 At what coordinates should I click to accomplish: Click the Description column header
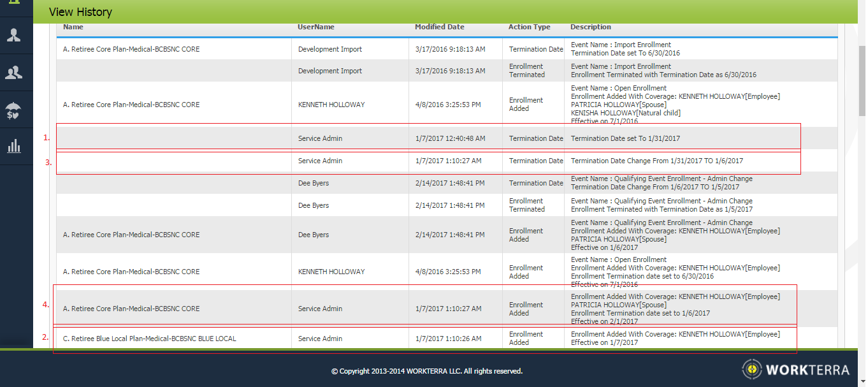point(590,27)
